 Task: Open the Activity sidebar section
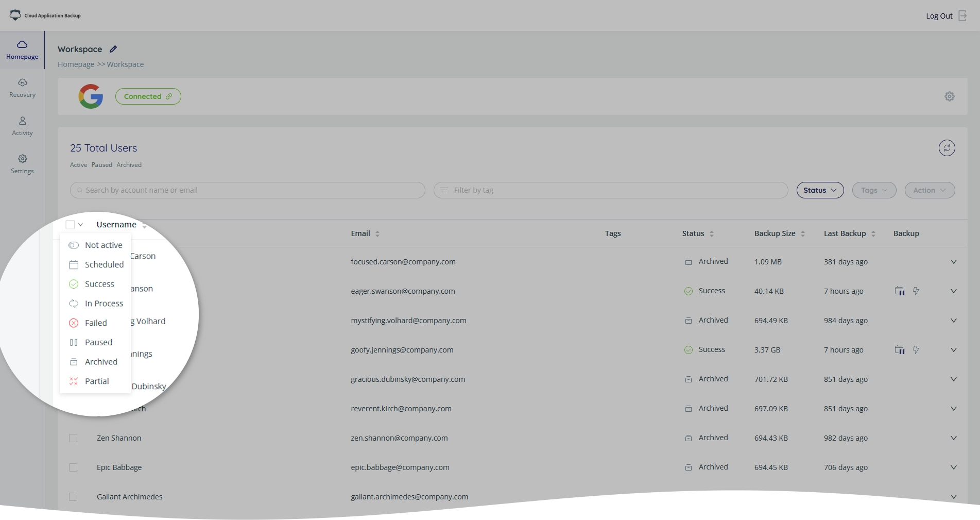tap(22, 126)
